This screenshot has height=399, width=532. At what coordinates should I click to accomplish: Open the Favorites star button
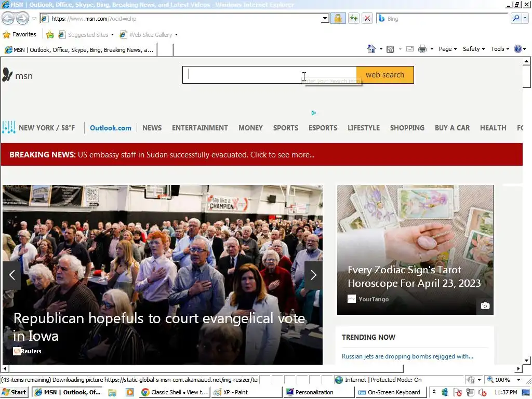19,34
